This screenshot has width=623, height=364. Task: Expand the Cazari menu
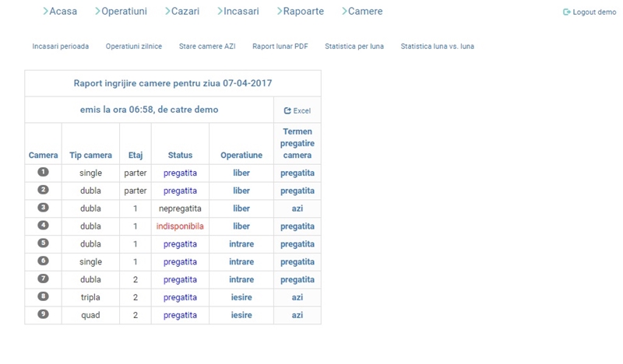pyautogui.click(x=182, y=12)
